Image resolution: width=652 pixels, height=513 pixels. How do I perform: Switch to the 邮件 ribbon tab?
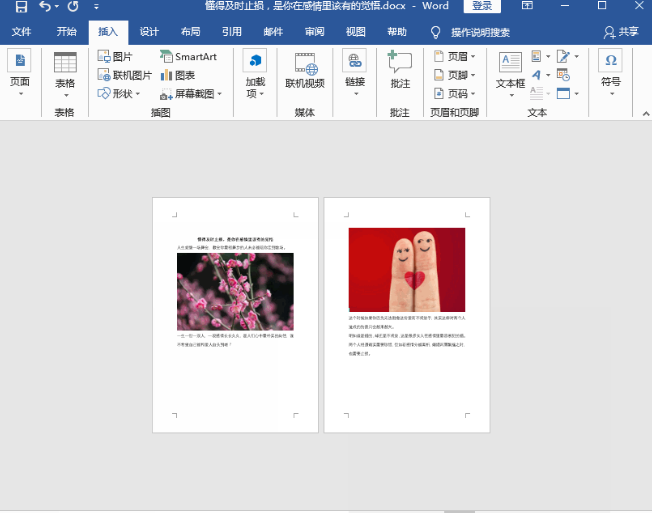coord(273,32)
